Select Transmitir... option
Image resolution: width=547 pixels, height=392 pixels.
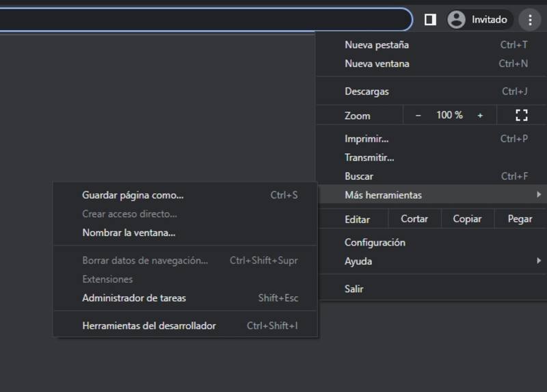(x=369, y=157)
